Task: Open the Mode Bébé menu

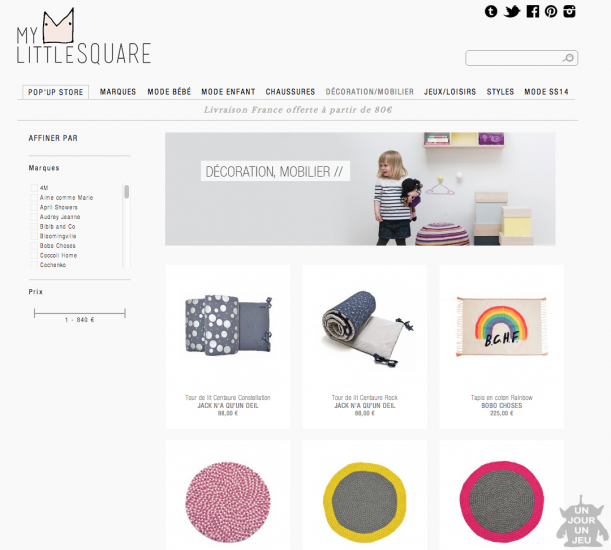Action: (169, 92)
